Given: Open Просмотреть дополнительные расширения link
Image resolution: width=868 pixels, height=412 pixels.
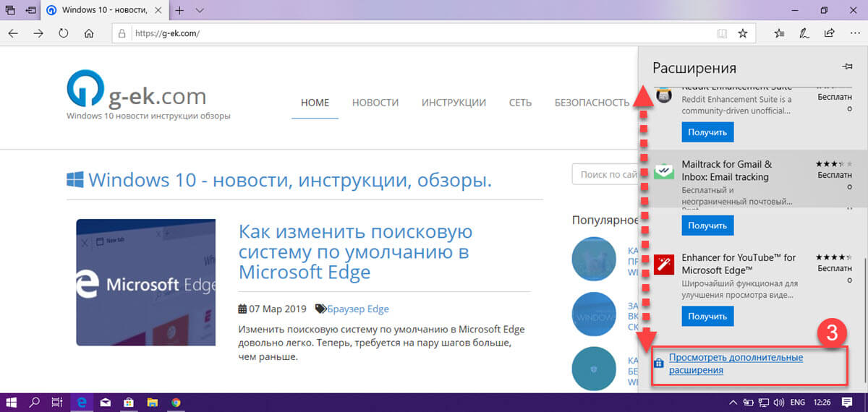Looking at the screenshot, I should [x=736, y=364].
